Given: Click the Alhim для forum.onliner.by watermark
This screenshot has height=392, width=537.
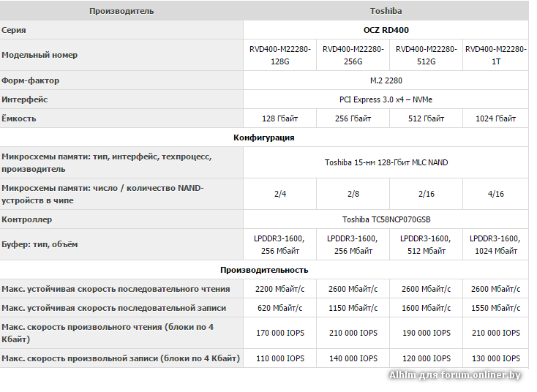Looking at the screenshot, I should click(x=455, y=375).
